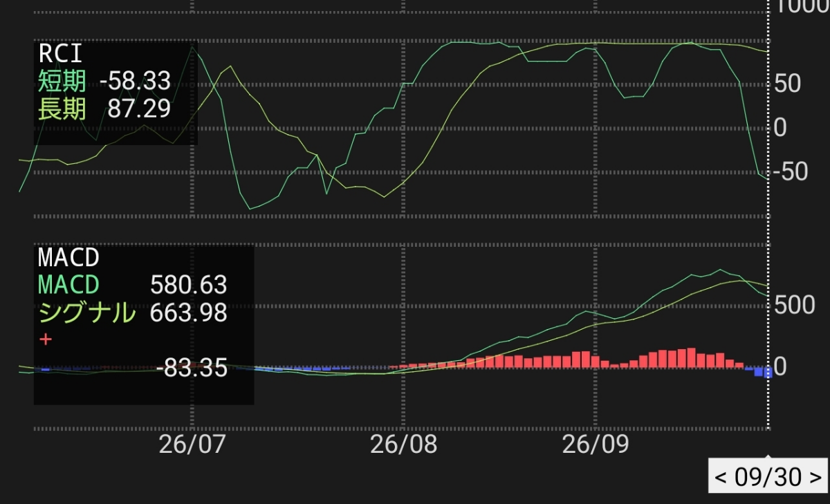The image size is (830, 504).
Task: Select the 長期 87.29 legend row
Action: tap(104, 109)
